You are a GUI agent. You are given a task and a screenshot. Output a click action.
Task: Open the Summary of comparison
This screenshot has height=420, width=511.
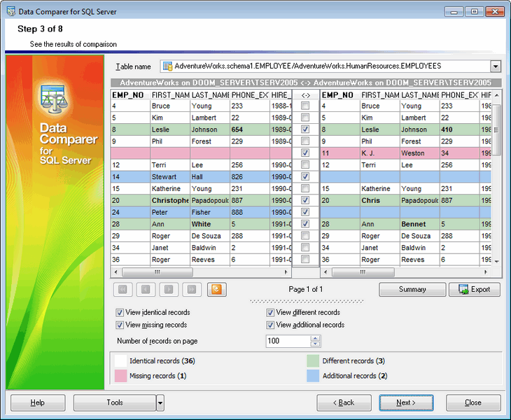[412, 289]
